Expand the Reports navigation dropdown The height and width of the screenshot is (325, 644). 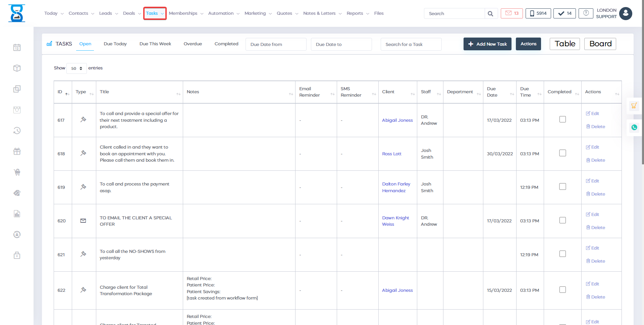pos(358,13)
